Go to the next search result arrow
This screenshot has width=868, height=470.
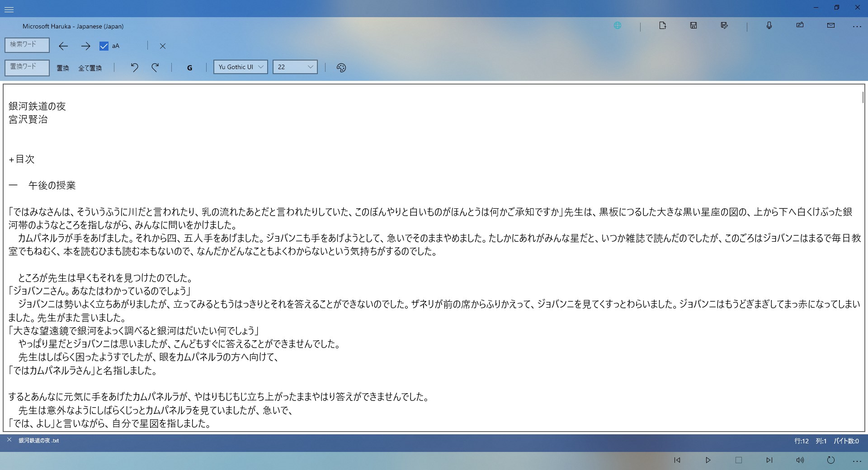point(85,46)
